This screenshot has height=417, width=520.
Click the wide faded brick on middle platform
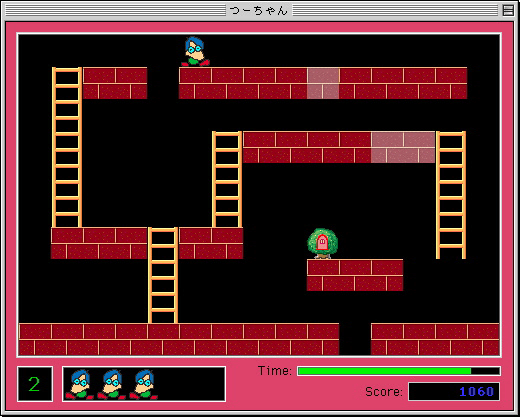(x=403, y=147)
